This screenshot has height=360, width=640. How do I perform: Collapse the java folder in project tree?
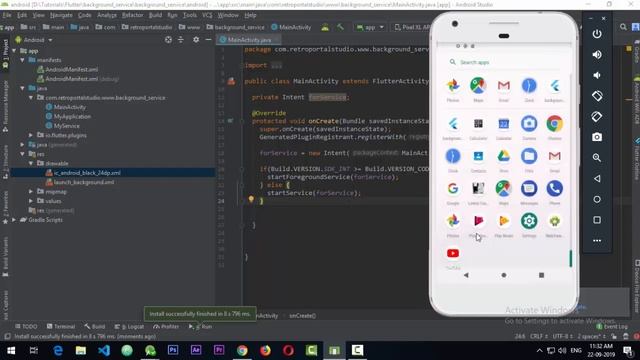point(22,88)
